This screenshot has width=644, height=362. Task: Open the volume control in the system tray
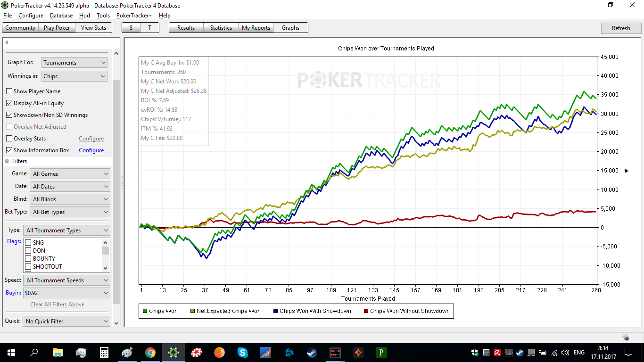[565, 353]
